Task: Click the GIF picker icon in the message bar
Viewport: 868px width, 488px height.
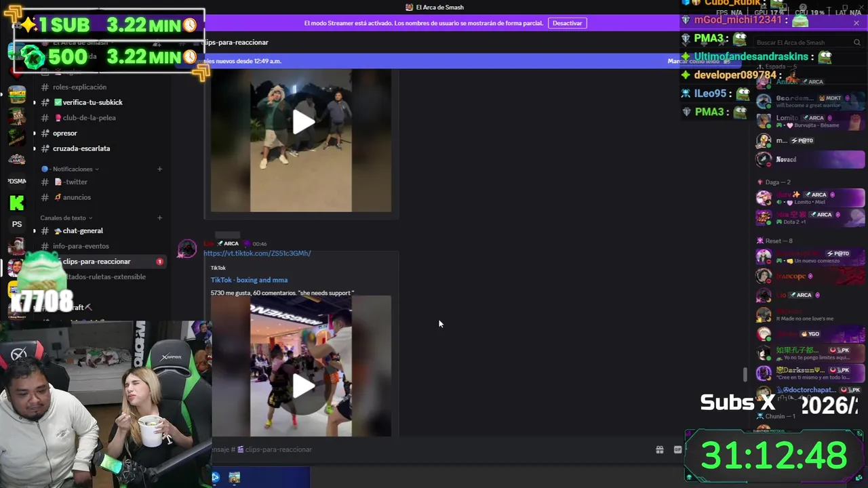Action: tap(677, 449)
